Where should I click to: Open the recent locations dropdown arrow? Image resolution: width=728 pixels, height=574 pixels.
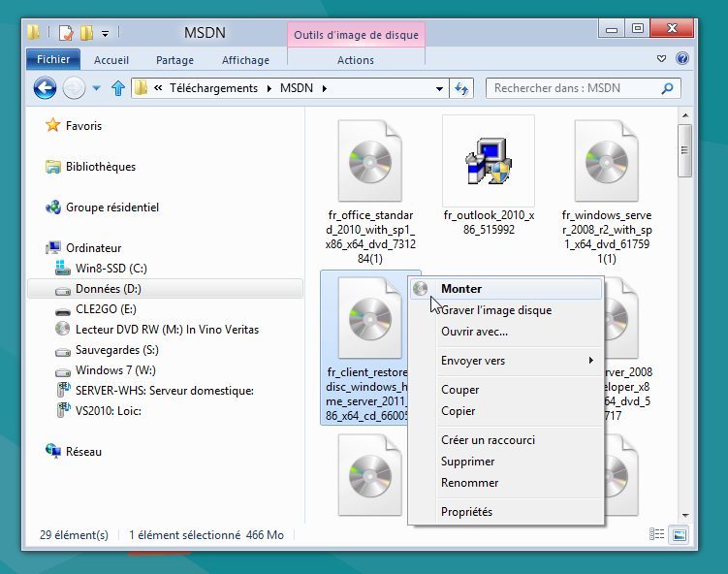click(x=96, y=88)
